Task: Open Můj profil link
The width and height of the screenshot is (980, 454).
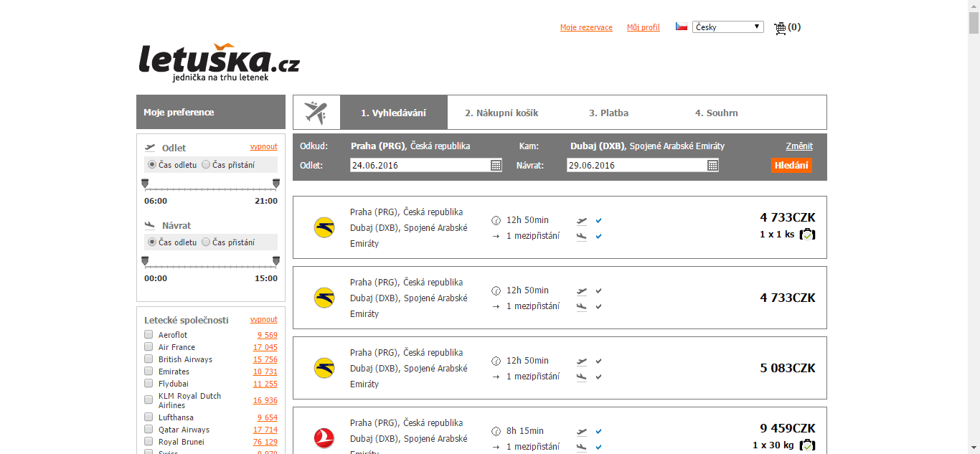Action: coord(644,27)
